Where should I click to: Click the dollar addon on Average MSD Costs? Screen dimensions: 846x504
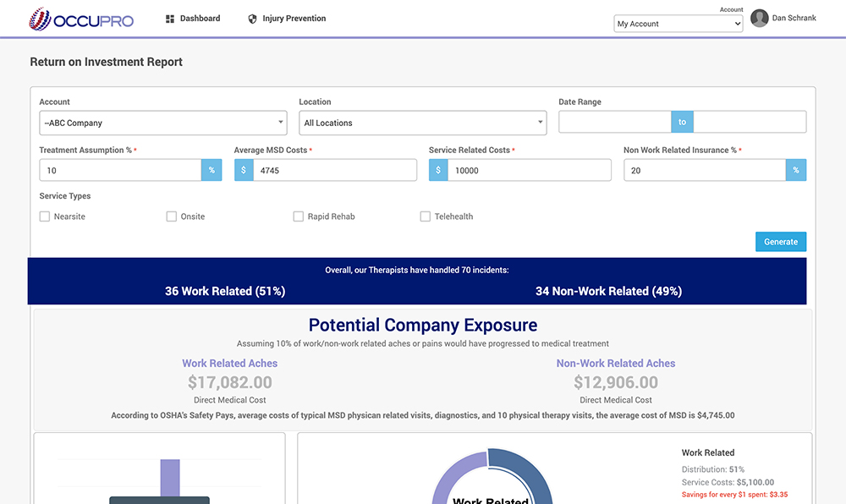tap(244, 170)
